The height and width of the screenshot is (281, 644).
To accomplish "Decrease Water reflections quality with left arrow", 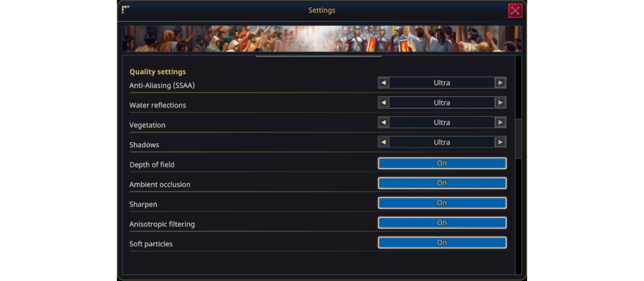I will pyautogui.click(x=384, y=102).
